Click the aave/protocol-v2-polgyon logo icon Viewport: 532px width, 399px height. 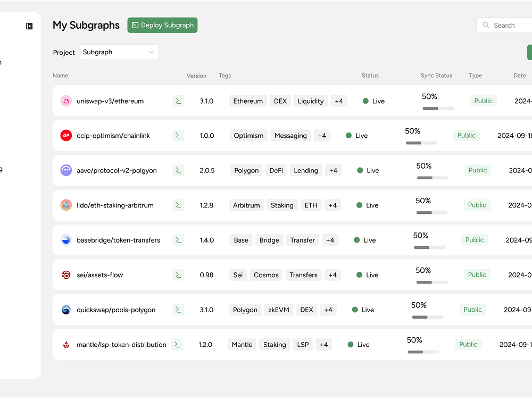click(66, 170)
